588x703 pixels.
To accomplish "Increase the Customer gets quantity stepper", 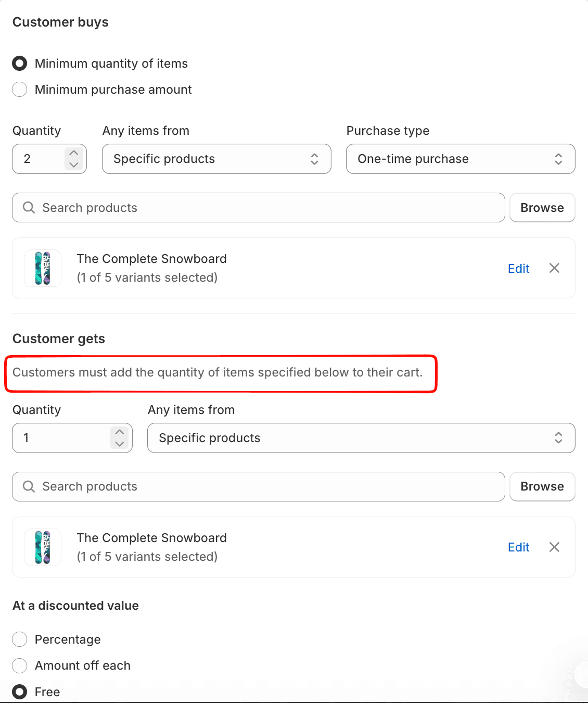I will pos(120,432).
